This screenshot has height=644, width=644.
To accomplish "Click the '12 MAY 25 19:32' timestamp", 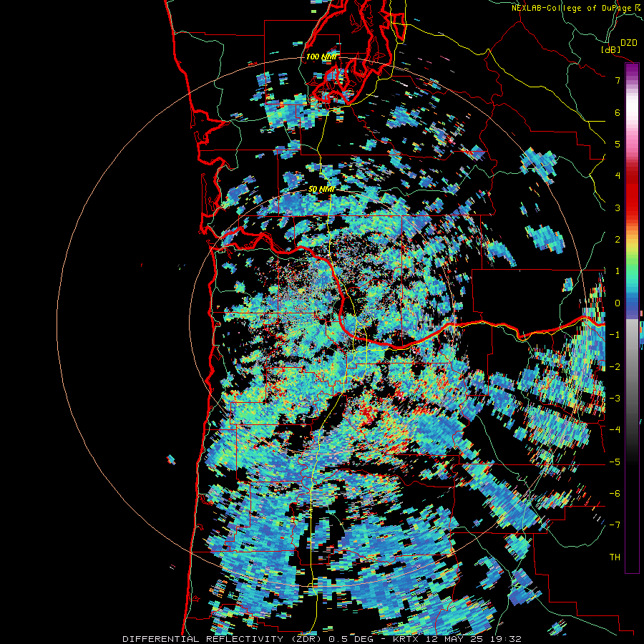I will coord(472,639).
